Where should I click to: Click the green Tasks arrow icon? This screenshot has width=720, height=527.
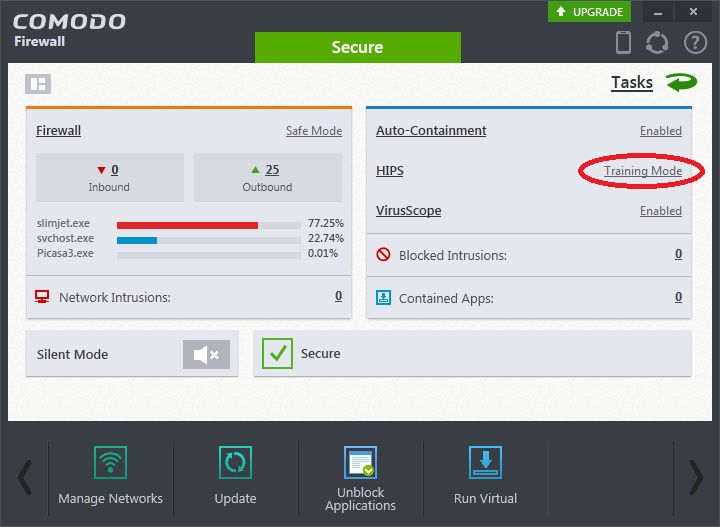pos(681,83)
